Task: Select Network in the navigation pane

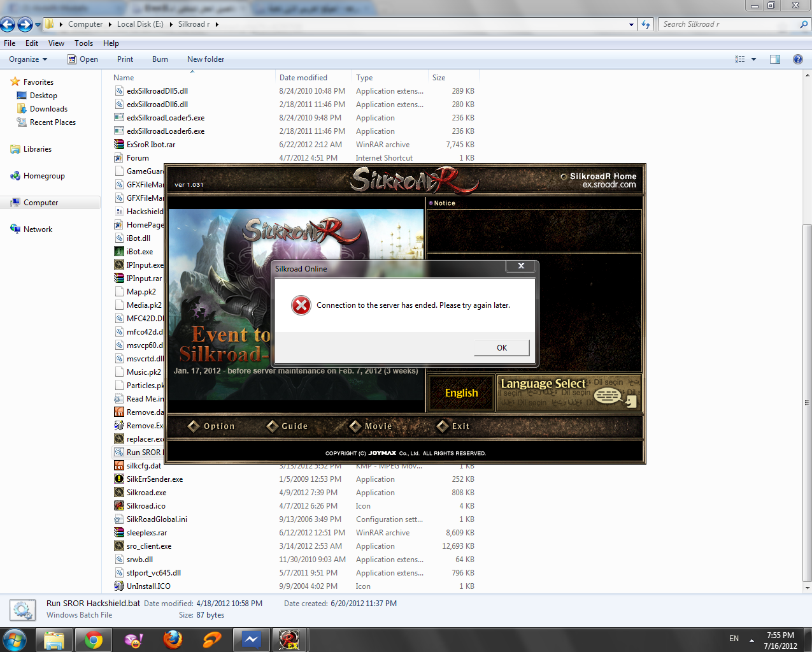Action: [x=38, y=229]
